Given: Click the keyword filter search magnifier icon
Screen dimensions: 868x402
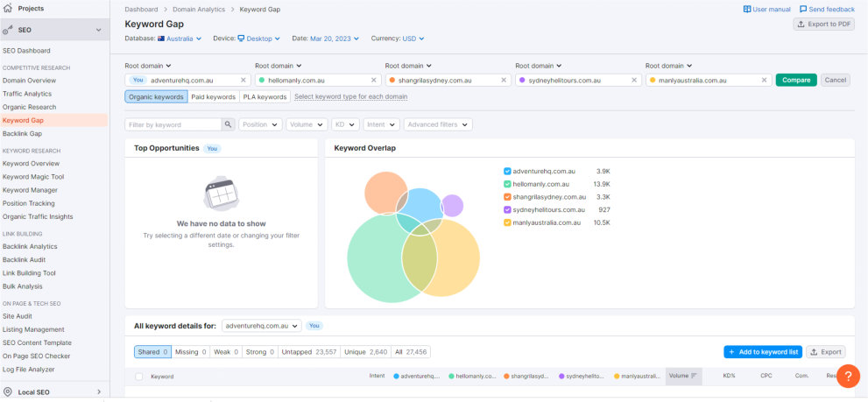Looking at the screenshot, I should tap(228, 124).
